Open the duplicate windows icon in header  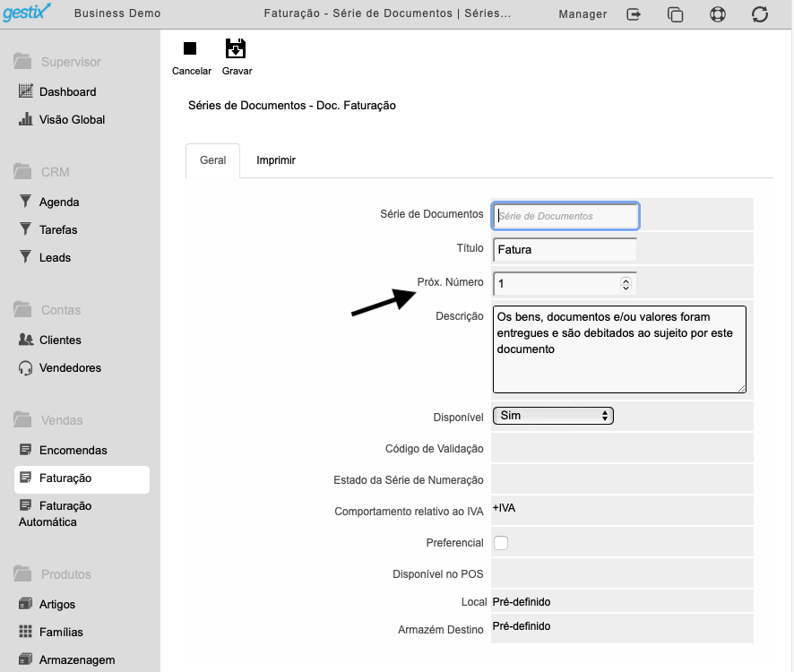[x=675, y=14]
